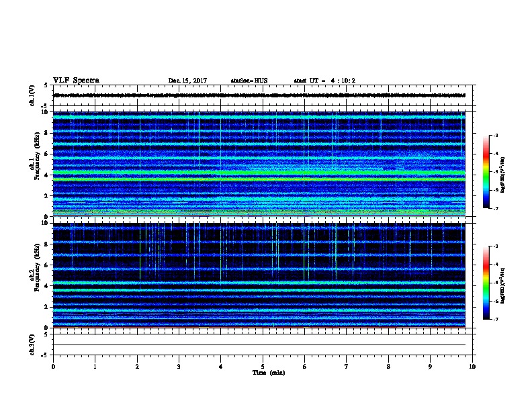Click the "ch.1(V)" waveform axis label
This screenshot has width=532, height=411.
point(32,95)
